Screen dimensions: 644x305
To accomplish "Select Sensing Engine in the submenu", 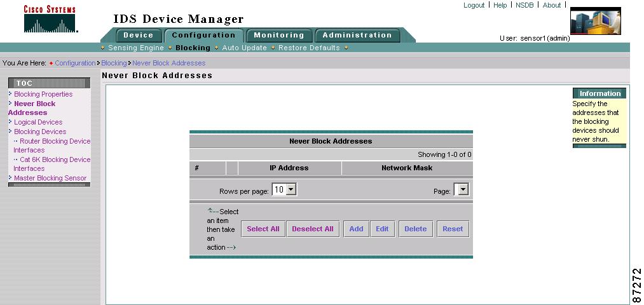I will click(x=136, y=48).
